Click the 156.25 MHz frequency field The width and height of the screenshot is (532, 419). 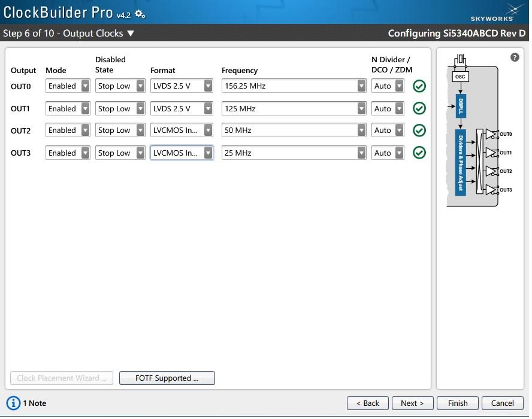click(x=294, y=86)
